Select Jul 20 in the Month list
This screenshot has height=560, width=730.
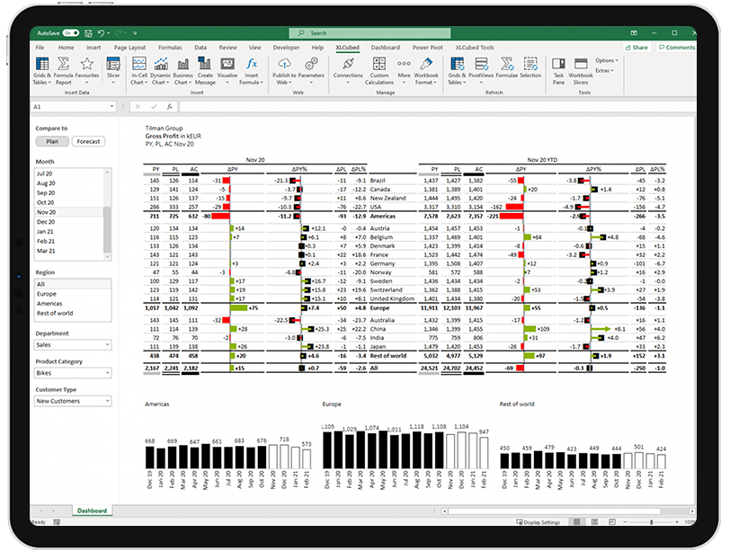pos(69,173)
